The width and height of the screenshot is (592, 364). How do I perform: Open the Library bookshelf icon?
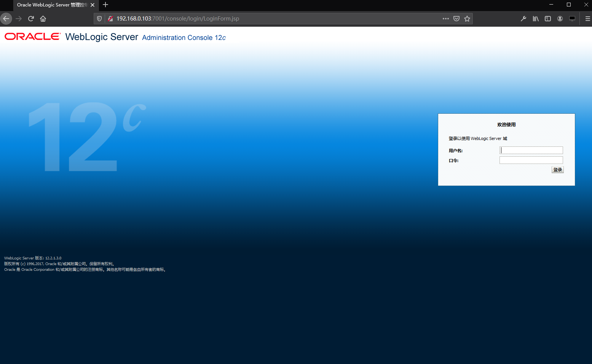click(x=536, y=19)
